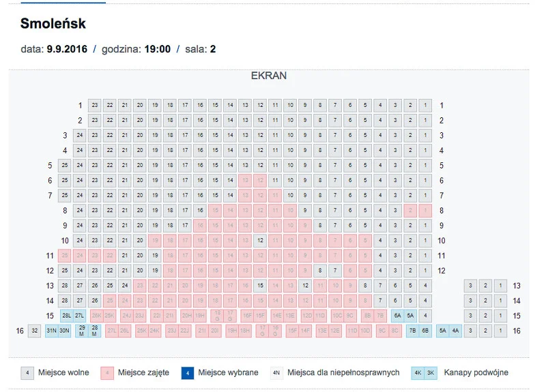Select sofa seat 31N in row 16
The image size is (546, 392).
(52, 331)
